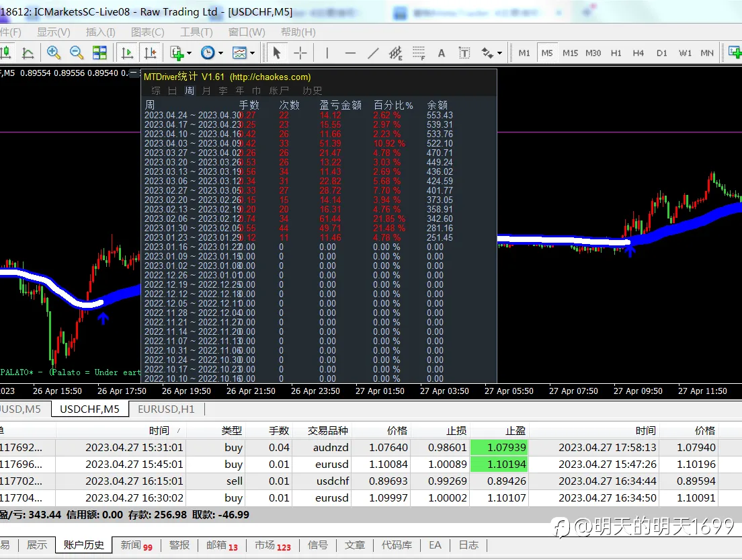
Task: Select 账户 tab in MTDriver panel
Action: [x=279, y=90]
